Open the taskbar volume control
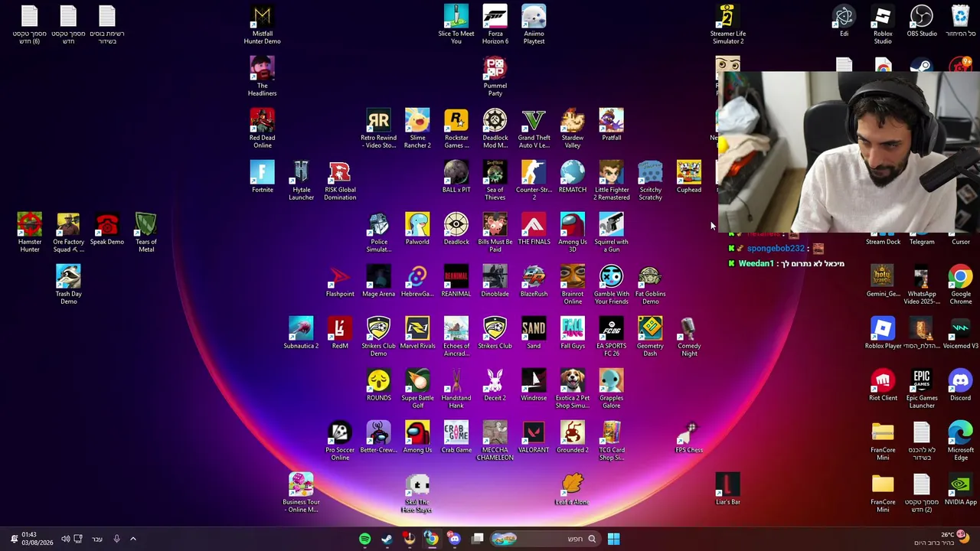This screenshot has height=551, width=980. 65,539
